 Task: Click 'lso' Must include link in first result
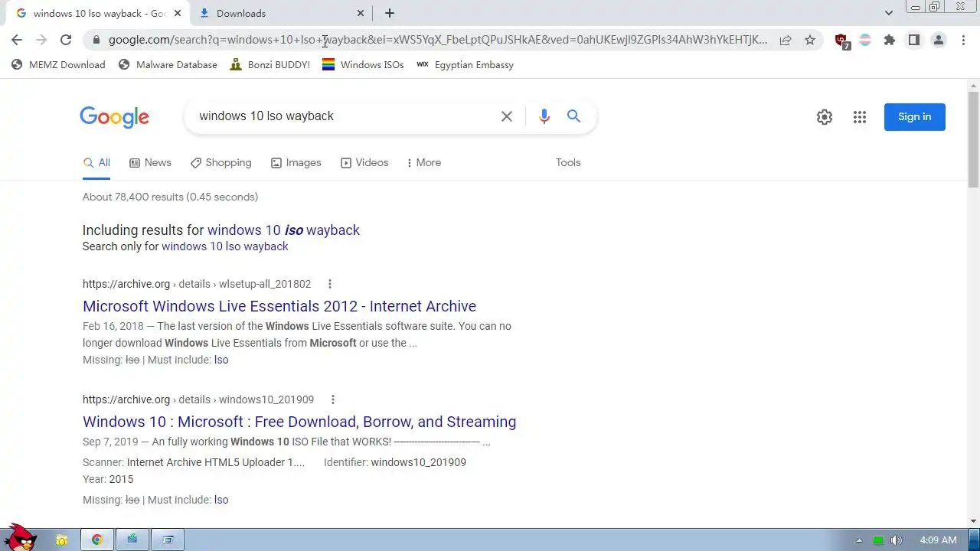click(221, 360)
